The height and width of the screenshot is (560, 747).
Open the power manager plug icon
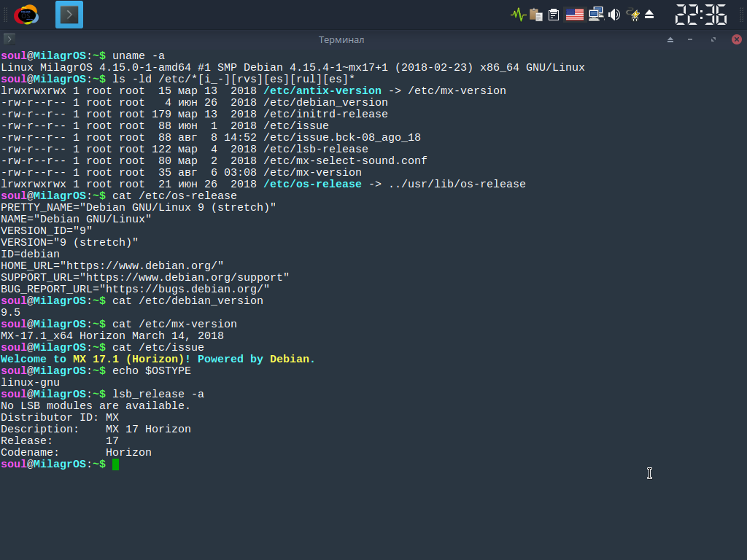pyautogui.click(x=633, y=15)
